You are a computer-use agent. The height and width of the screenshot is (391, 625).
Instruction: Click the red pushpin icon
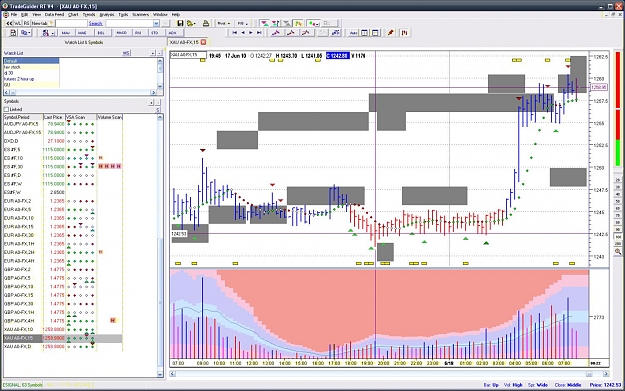[391, 33]
